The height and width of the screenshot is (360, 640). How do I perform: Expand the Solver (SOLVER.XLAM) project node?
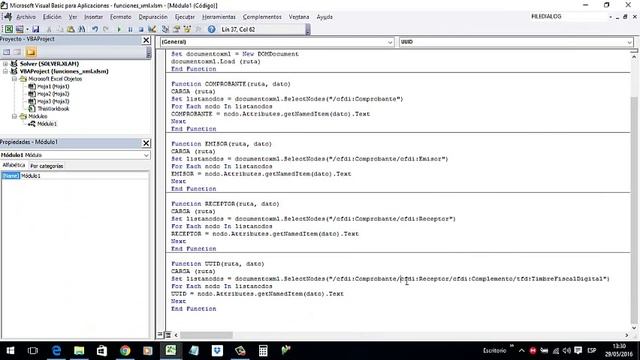tap(5, 64)
